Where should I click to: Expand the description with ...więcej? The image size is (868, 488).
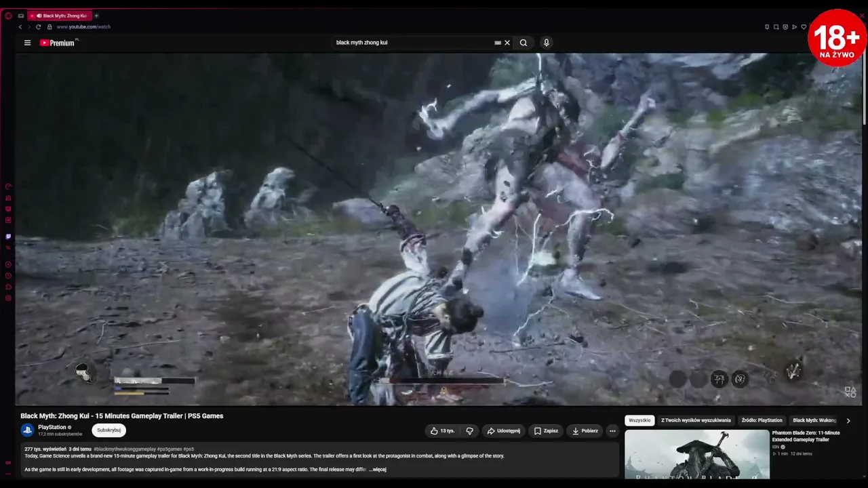point(378,469)
